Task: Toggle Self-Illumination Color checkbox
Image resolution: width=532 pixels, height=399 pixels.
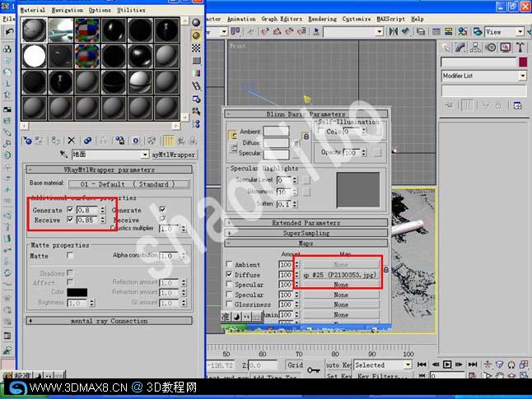Action: pos(321,131)
